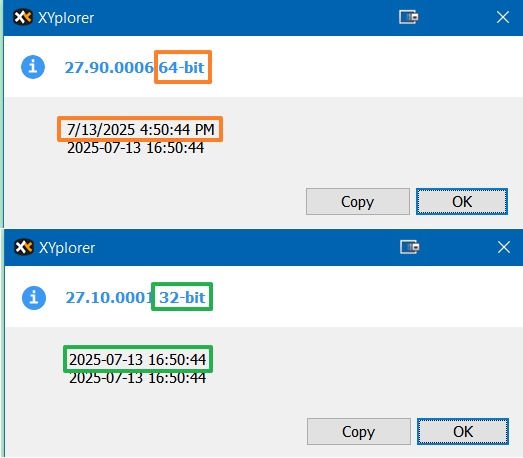Close the upper XYplorer dialog
The image size is (523, 458).
coord(503,17)
